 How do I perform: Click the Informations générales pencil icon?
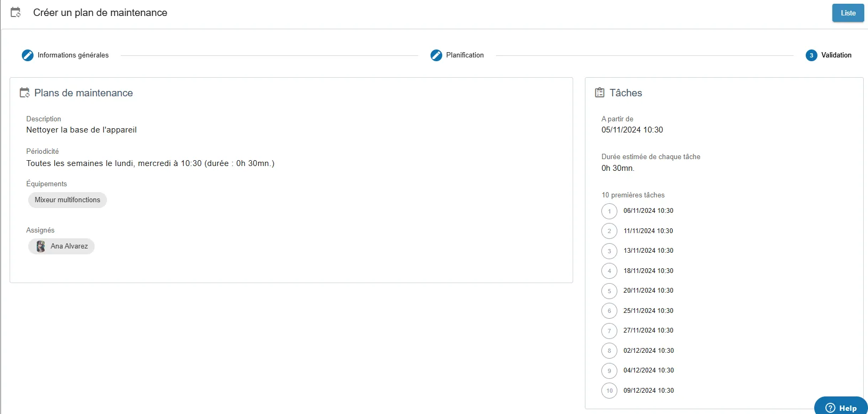click(28, 55)
